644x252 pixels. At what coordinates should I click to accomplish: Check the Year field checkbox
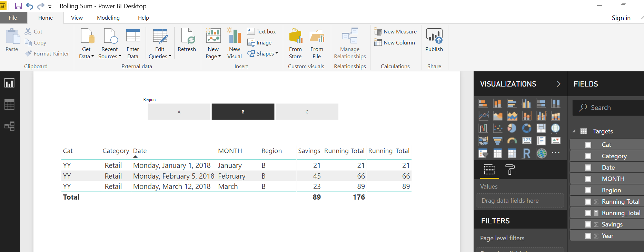point(588,236)
